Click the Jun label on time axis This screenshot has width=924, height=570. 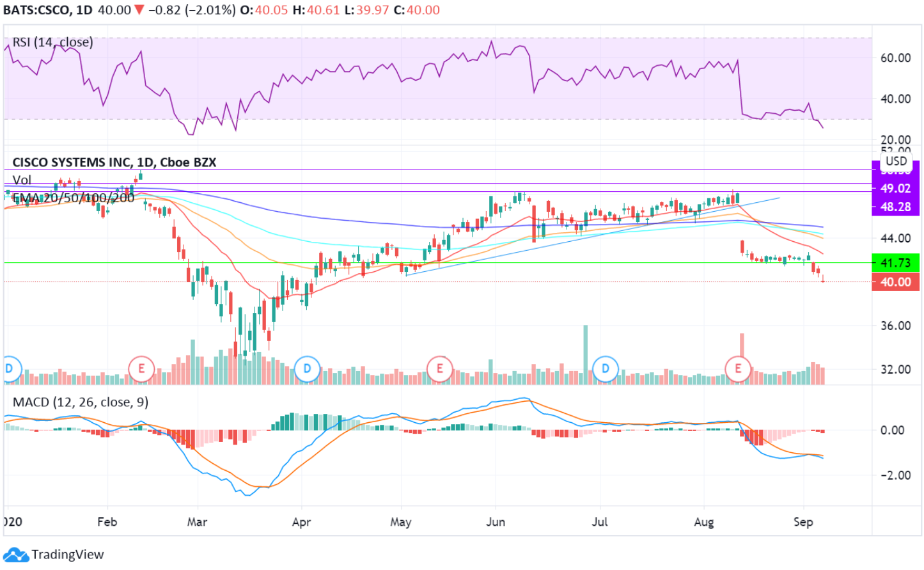click(496, 521)
